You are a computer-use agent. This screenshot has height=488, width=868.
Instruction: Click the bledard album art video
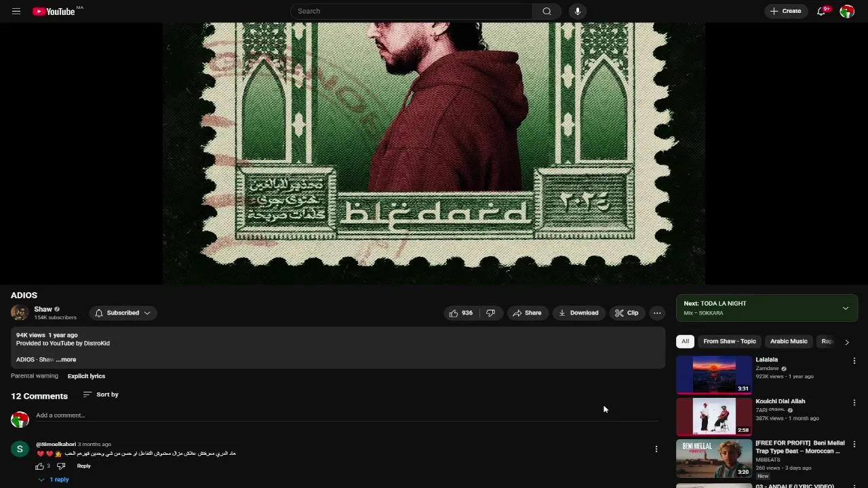click(x=434, y=153)
